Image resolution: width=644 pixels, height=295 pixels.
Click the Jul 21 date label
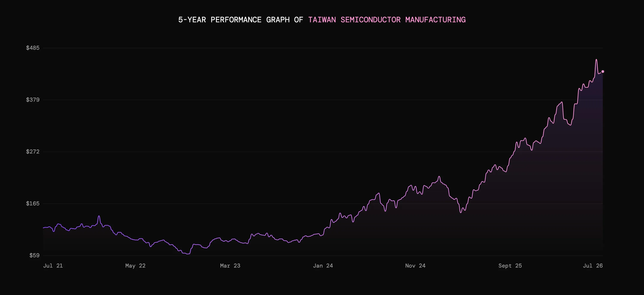53,266
